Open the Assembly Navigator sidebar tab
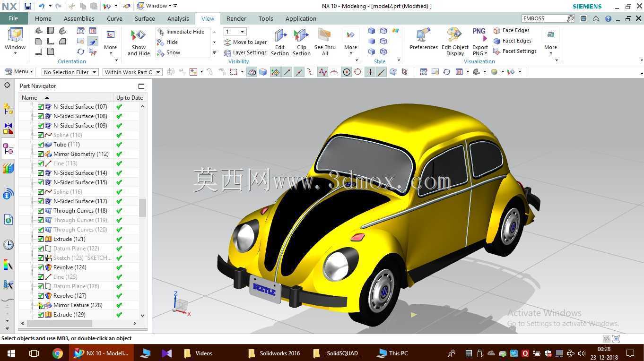Image resolution: width=644 pixels, height=361 pixels. click(x=8, y=109)
